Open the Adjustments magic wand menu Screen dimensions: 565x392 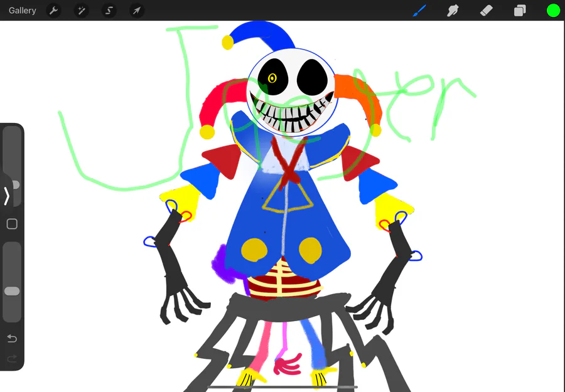82,11
